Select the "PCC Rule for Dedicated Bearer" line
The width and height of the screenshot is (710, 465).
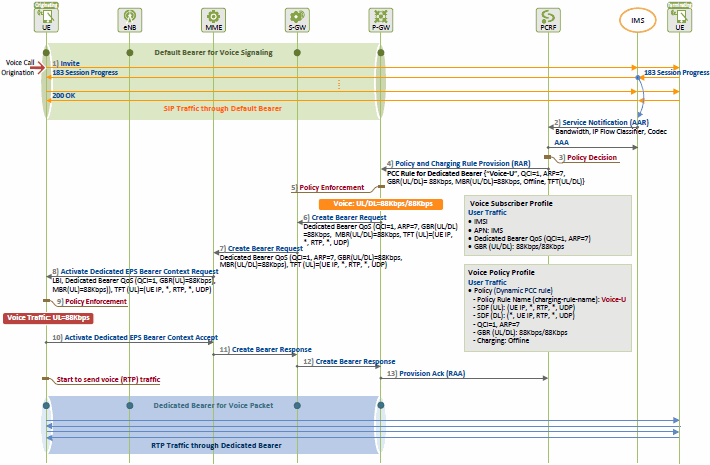(x=476, y=173)
